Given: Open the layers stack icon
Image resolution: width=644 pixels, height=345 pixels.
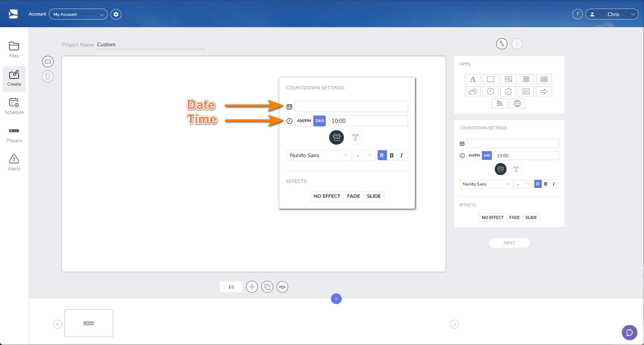Looking at the screenshot, I should 283,287.
